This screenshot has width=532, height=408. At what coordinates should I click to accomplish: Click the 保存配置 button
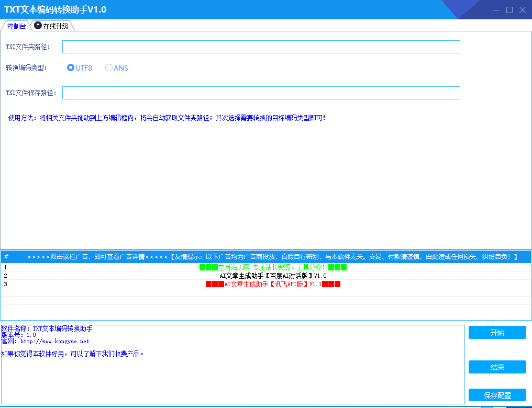pos(497,395)
